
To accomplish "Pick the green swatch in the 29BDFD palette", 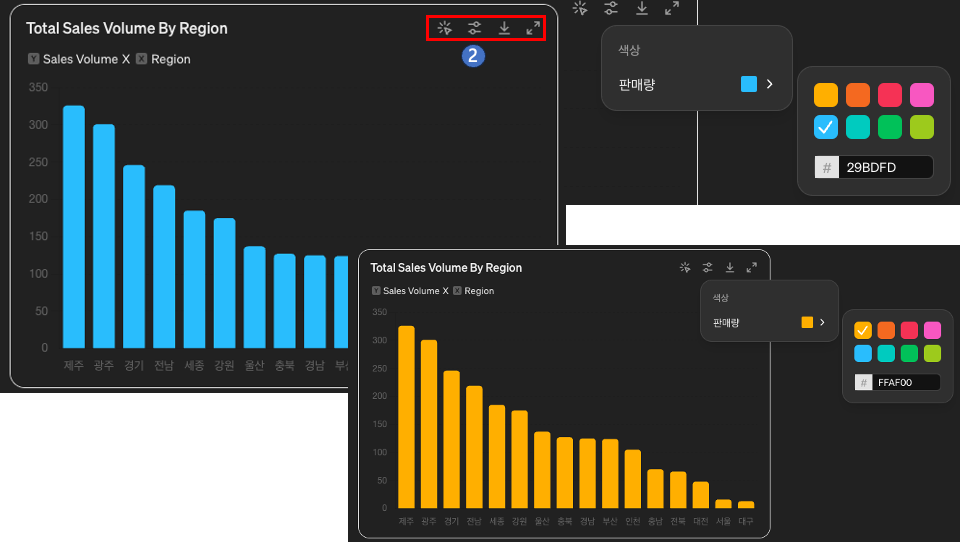I will point(890,127).
